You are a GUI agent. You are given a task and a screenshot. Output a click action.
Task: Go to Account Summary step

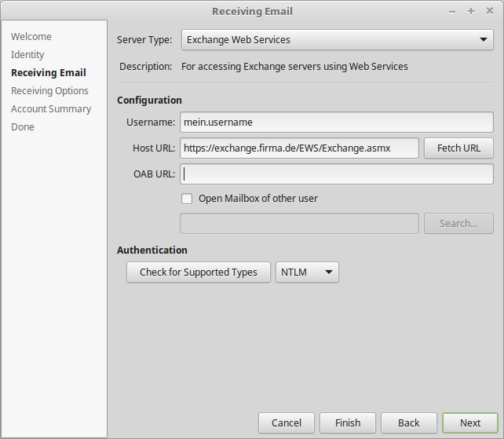(51, 109)
